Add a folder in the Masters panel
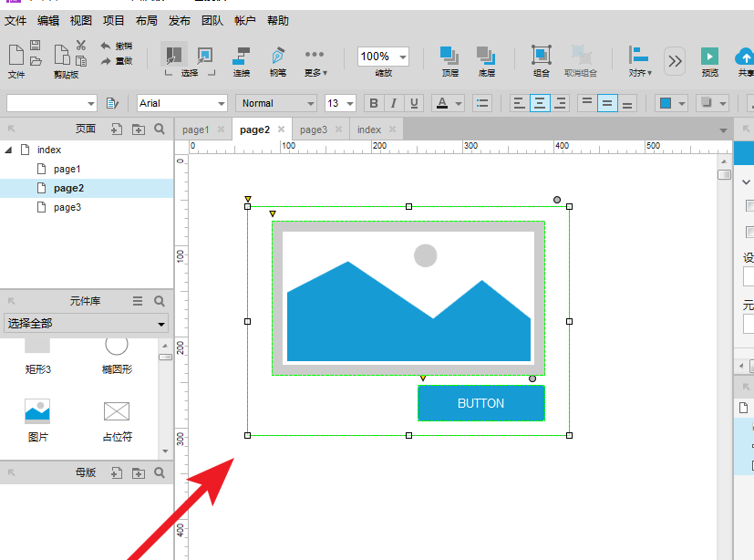The width and height of the screenshot is (754, 560). point(139,472)
